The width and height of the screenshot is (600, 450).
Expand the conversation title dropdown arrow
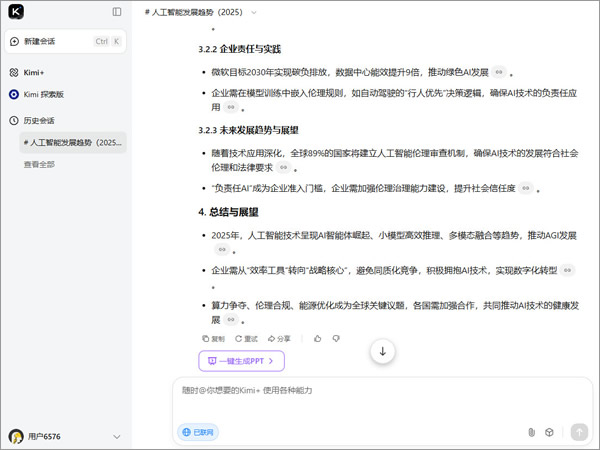(x=254, y=12)
